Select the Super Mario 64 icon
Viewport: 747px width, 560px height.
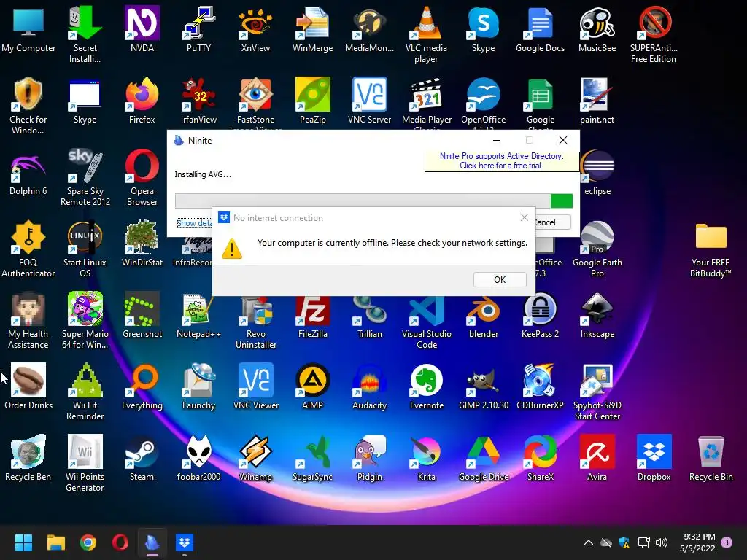(85, 320)
